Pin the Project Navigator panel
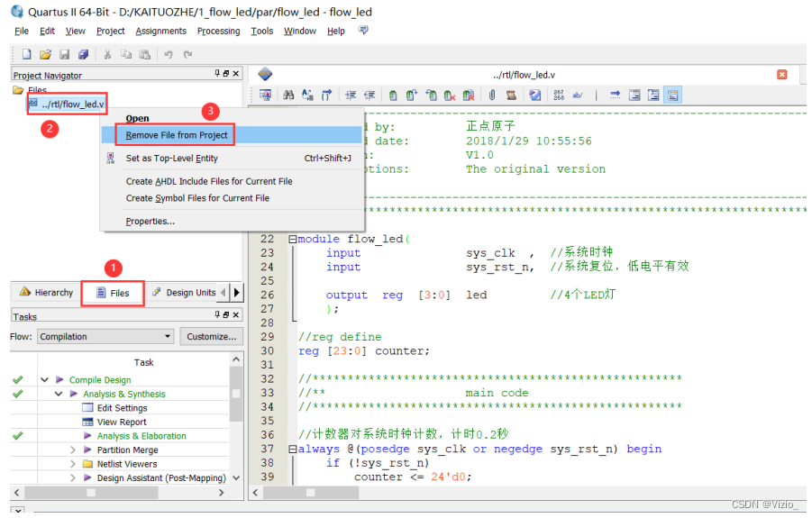This screenshot has width=812, height=518. click(x=217, y=75)
